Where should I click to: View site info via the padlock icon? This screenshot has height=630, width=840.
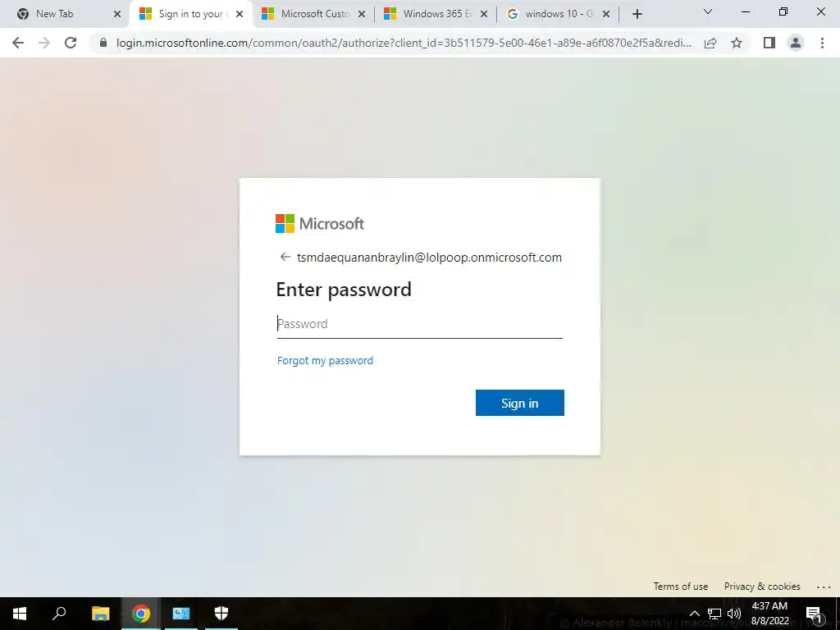pyautogui.click(x=103, y=43)
